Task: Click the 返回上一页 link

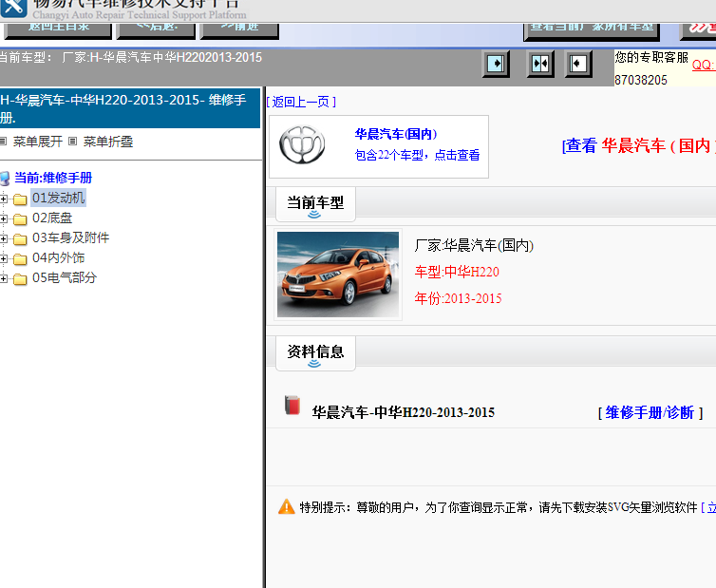Action: point(301,102)
